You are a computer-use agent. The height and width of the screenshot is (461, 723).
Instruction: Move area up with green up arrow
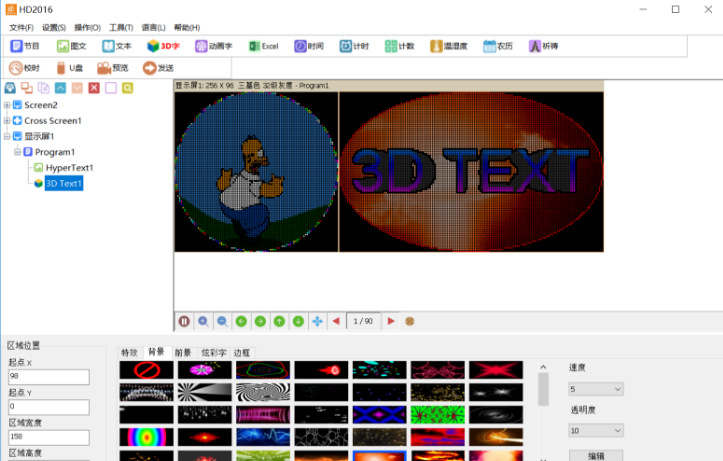coord(279,321)
